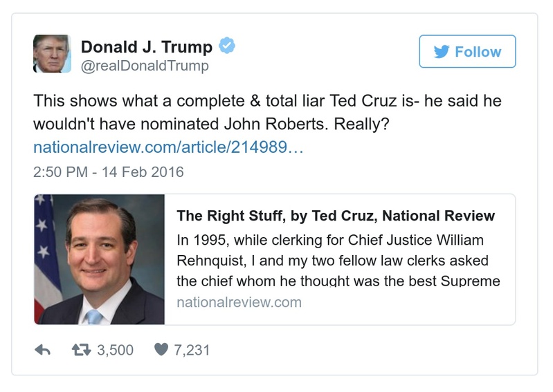The height and width of the screenshot is (392, 553).
Task: View the 7,231 likes count
Action: 192,351
